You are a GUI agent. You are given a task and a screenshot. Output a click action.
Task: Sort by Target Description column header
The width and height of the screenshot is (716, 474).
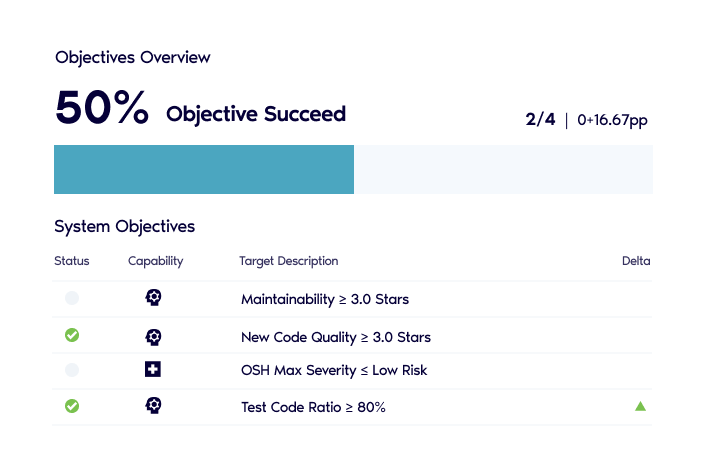pos(289,261)
